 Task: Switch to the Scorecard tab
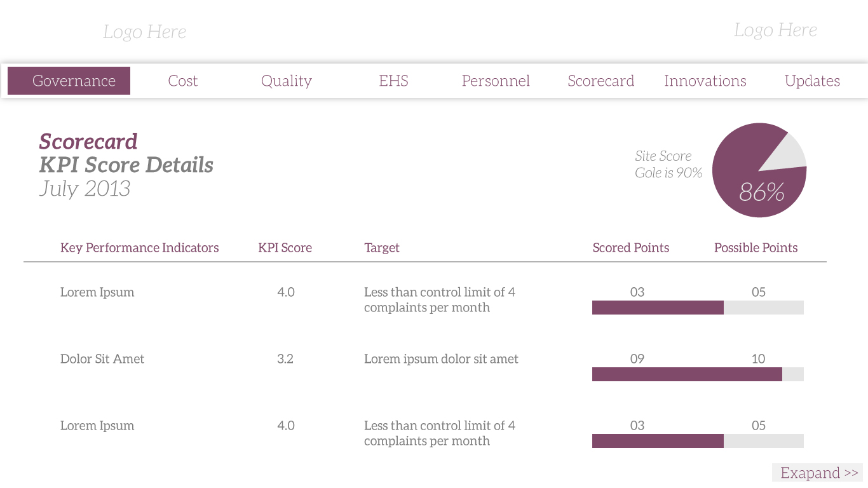[x=601, y=81]
